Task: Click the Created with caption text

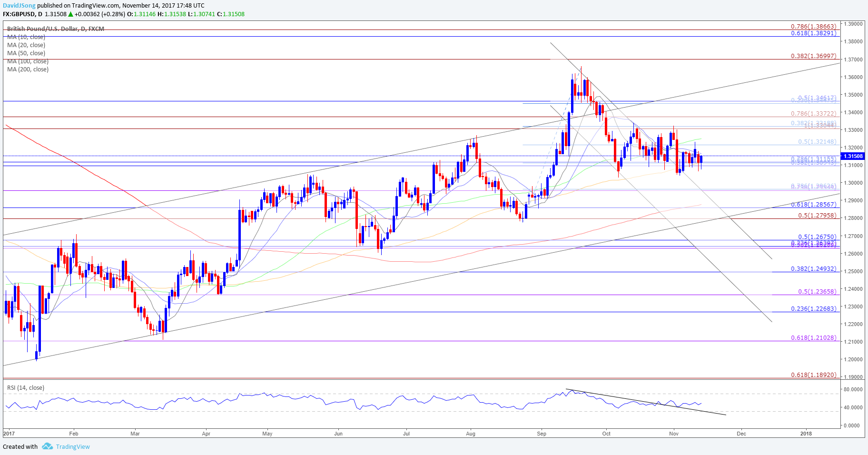Action: coord(20,446)
